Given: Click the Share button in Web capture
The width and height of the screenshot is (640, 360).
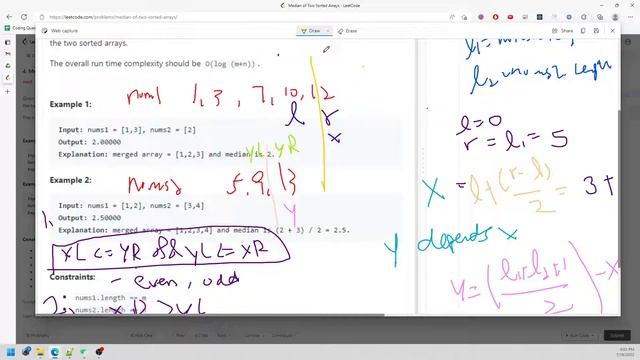Looking at the screenshot, I should [x=562, y=31].
